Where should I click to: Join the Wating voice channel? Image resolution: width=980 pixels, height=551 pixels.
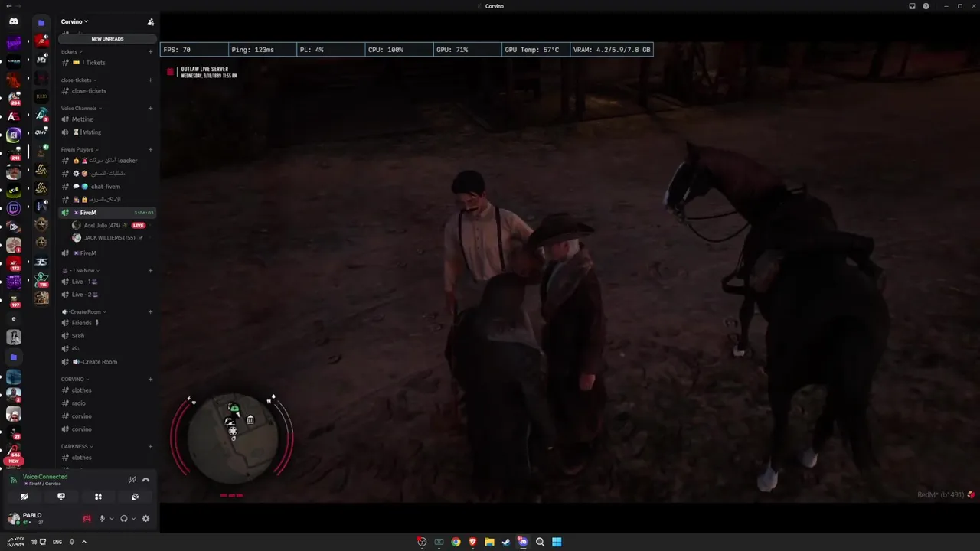point(106,132)
